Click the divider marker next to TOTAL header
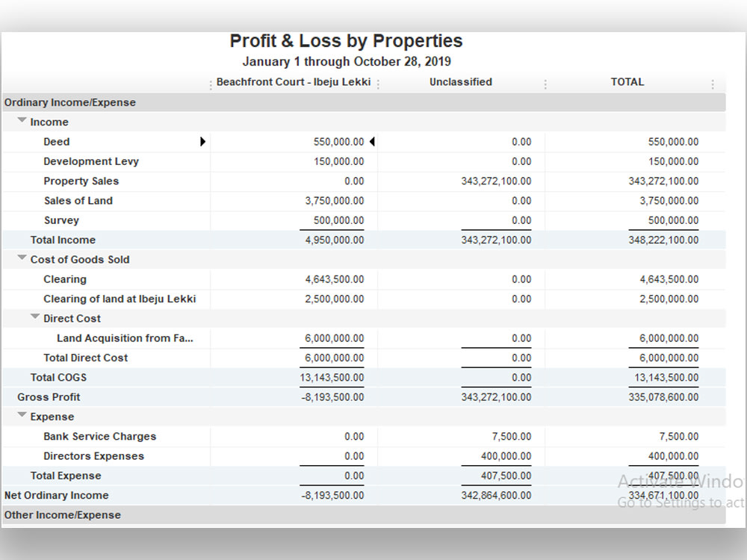Screen dimensions: 747x560 coord(712,82)
